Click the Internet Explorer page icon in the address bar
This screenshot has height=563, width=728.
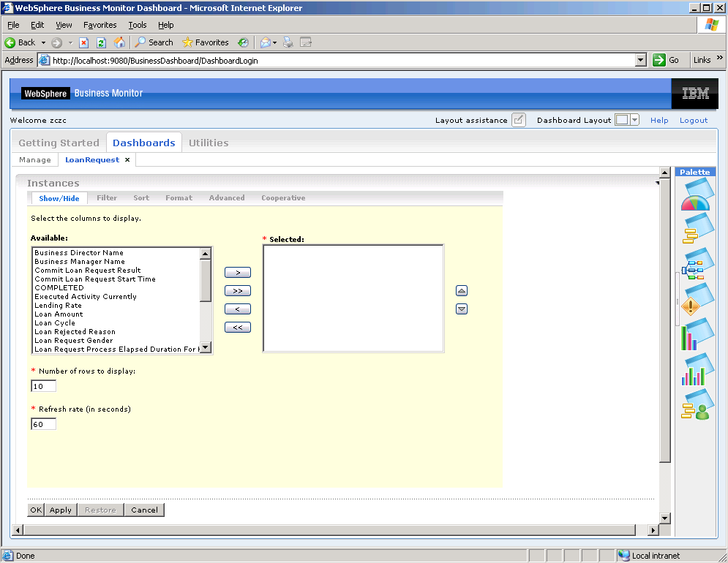[x=44, y=61]
